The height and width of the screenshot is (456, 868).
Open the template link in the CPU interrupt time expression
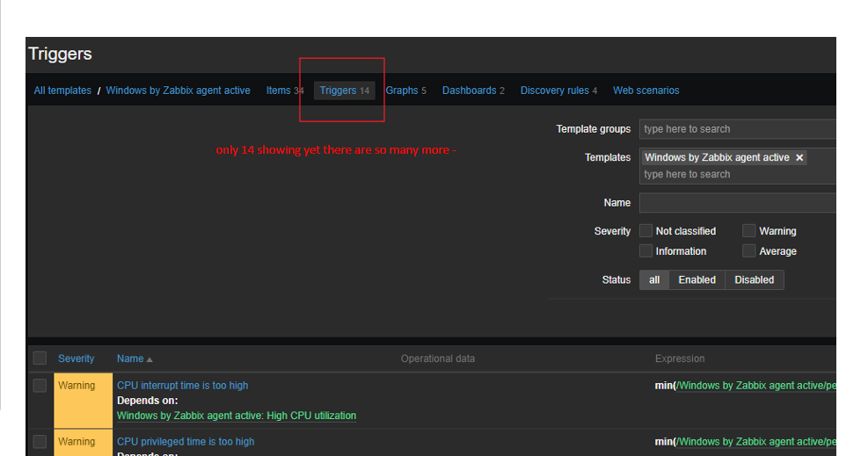pos(755,385)
